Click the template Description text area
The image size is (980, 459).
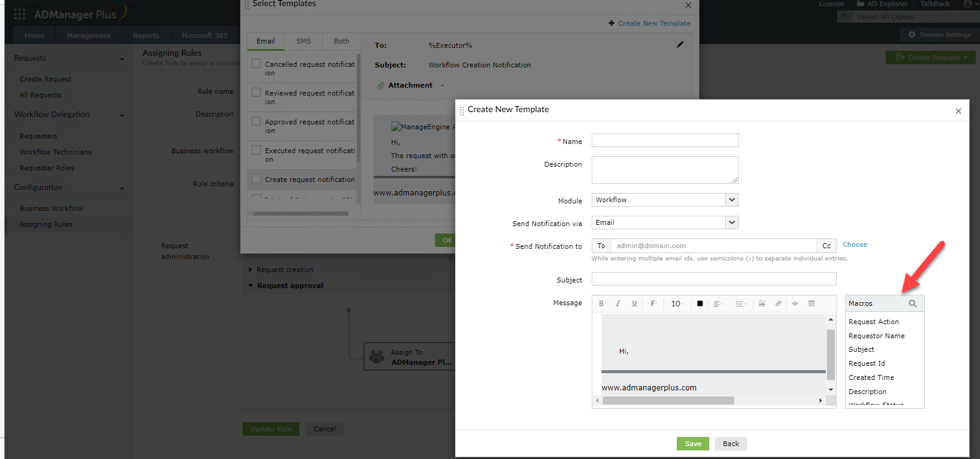coord(665,170)
